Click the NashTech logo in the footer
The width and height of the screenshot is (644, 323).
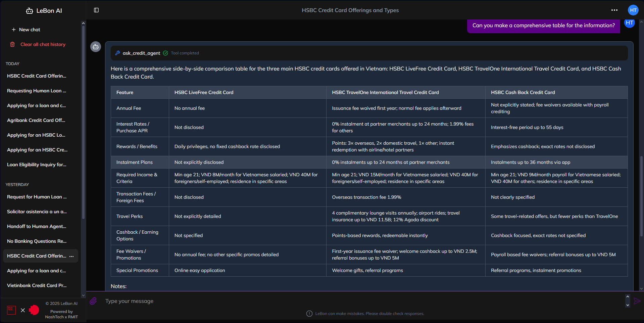11,310
